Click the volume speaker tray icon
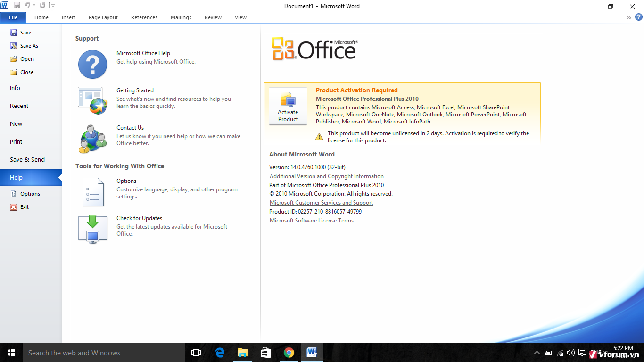 pyautogui.click(x=571, y=353)
